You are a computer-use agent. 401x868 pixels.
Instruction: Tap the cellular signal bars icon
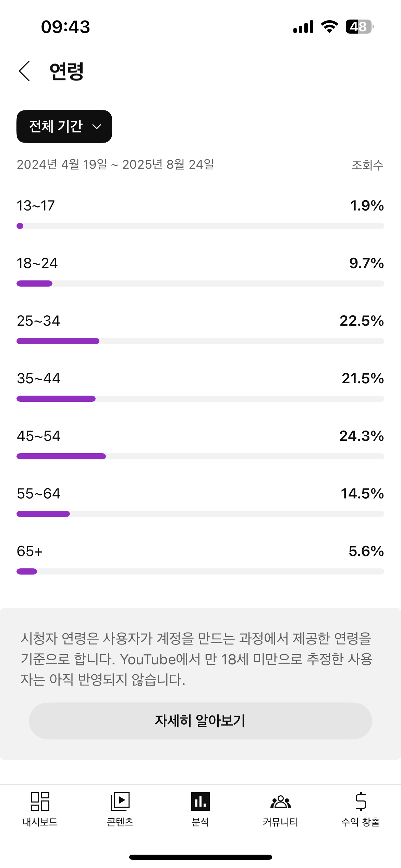pos(303,27)
